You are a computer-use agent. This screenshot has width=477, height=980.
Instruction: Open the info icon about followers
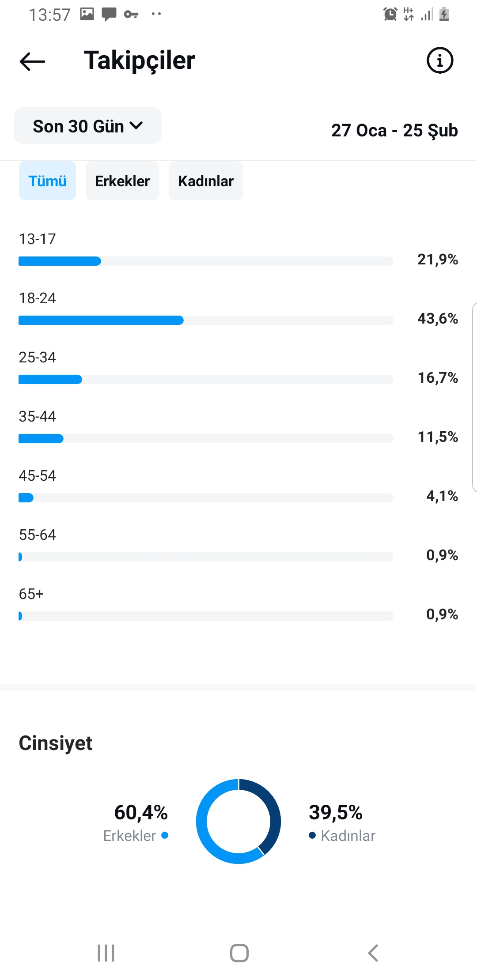click(x=440, y=60)
